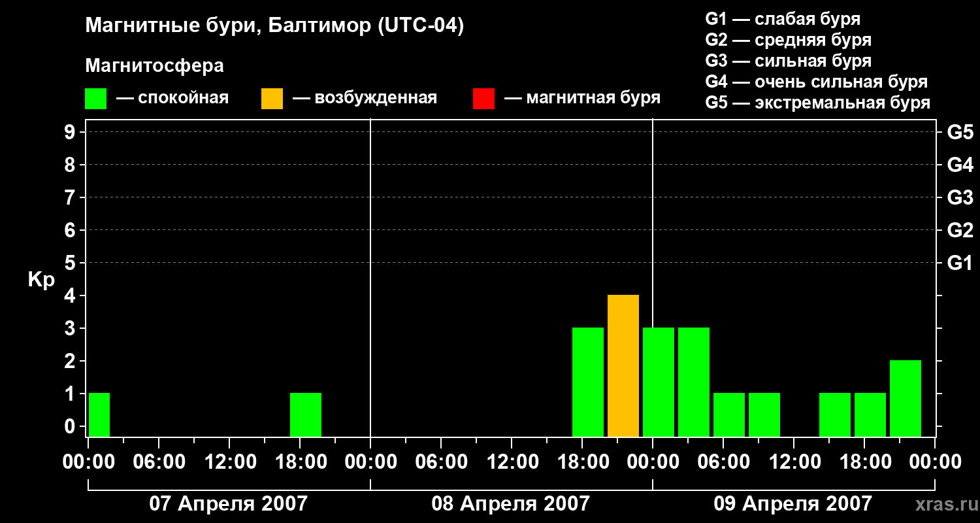Click the '18:00' time label above 07 Апреля
The width and height of the screenshot is (980, 523).
(x=300, y=462)
